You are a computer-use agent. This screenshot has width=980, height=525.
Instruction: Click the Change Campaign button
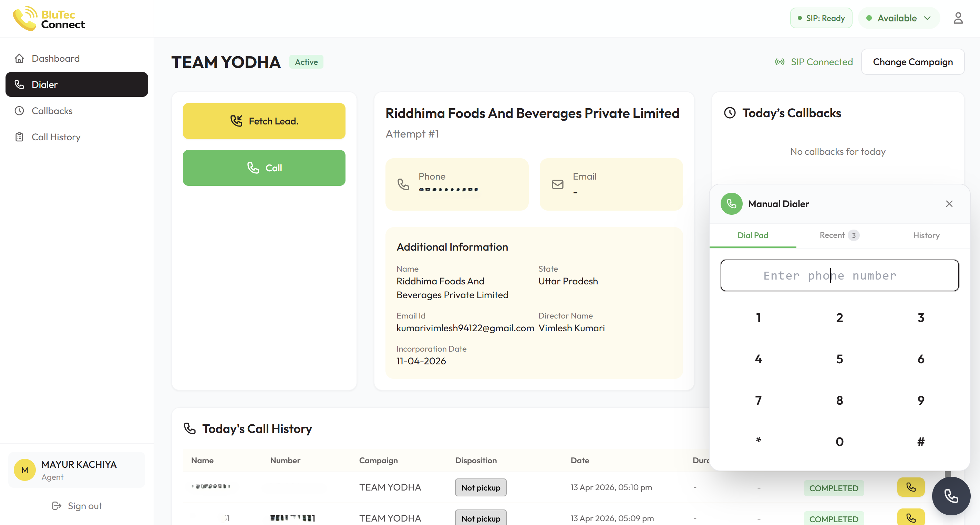tap(912, 62)
